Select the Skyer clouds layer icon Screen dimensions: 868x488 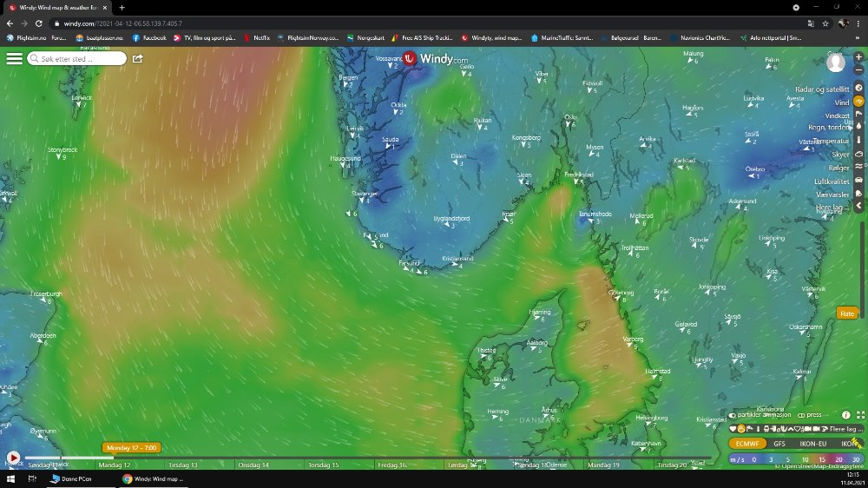(858, 154)
